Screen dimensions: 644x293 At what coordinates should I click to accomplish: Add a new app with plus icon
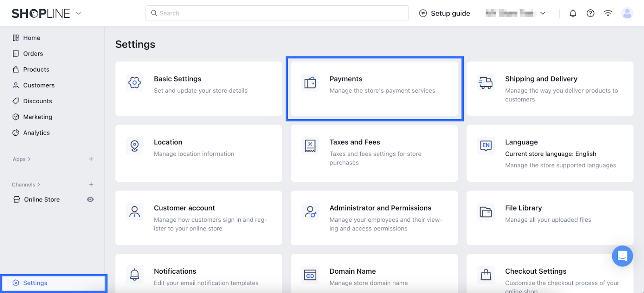coord(91,159)
